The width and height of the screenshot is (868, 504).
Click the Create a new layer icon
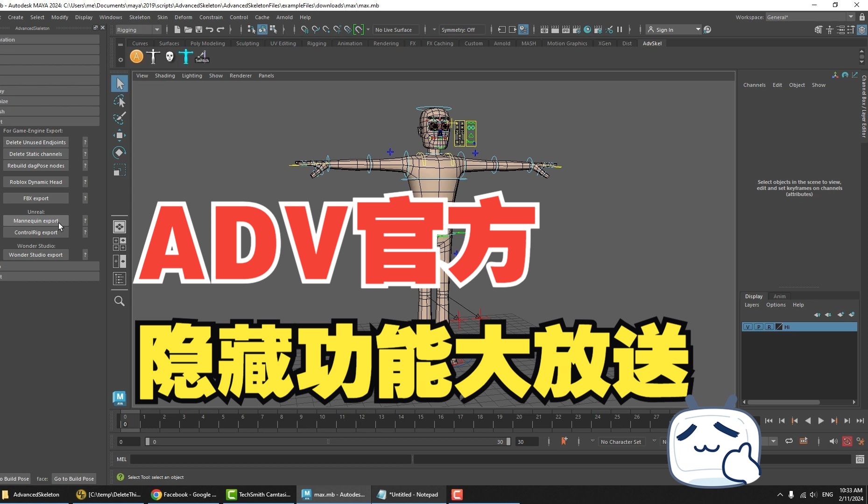tap(841, 315)
